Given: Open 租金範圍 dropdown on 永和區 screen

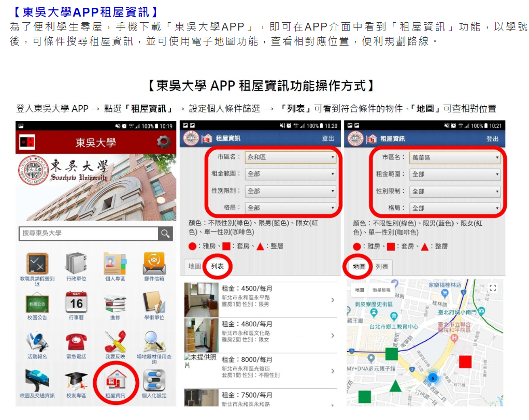Looking at the screenshot, I should [291, 173].
